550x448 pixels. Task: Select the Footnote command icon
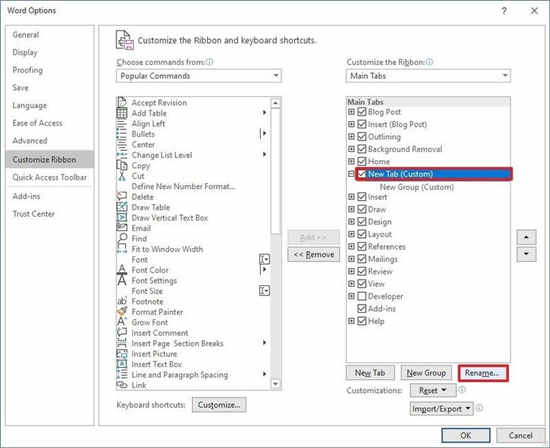click(122, 301)
